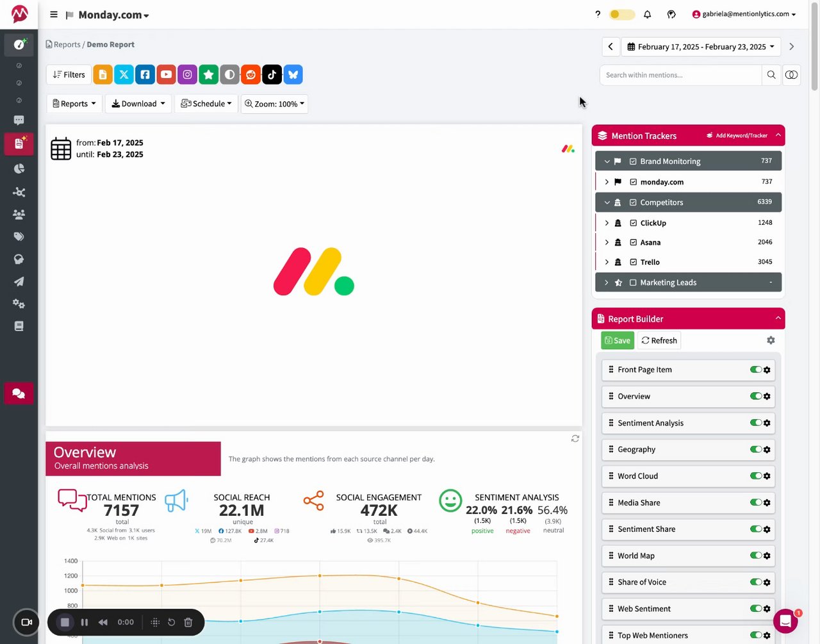Click the help question mark icon

[x=598, y=14]
